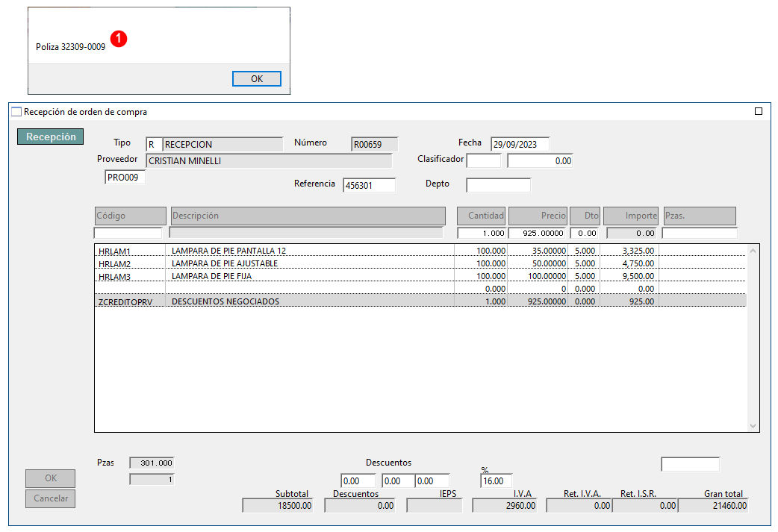Screen dimensions: 778x532
Task: Click the Dto entry field 0.00
Action: pos(585,233)
